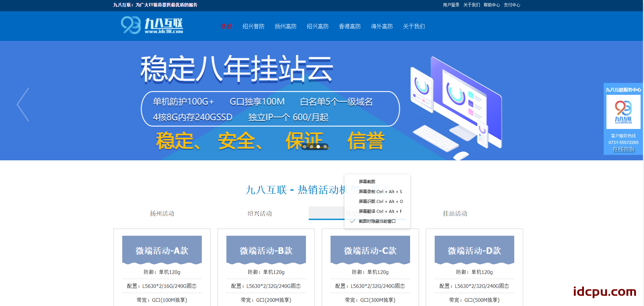Click the 九八互联 logo in the service center panel

623,112
